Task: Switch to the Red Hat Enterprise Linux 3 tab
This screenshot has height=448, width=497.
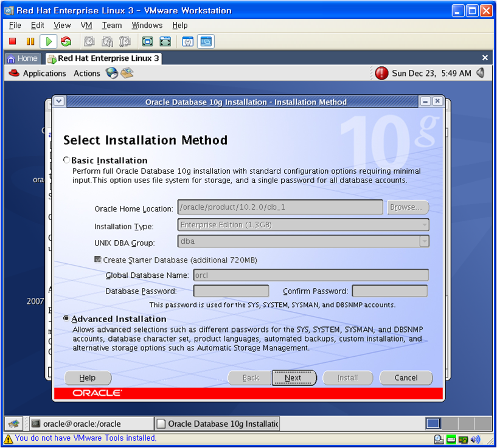Action: tap(103, 58)
